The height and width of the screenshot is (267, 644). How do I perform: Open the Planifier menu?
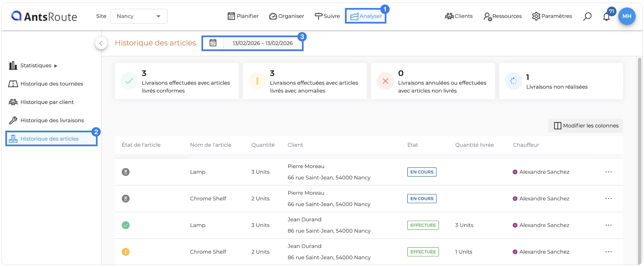[x=243, y=16]
